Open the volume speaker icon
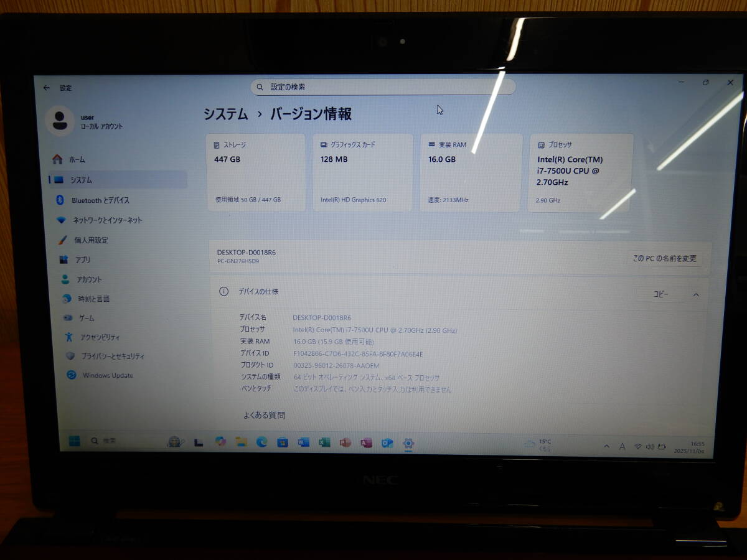This screenshot has height=560, width=747. [x=650, y=447]
